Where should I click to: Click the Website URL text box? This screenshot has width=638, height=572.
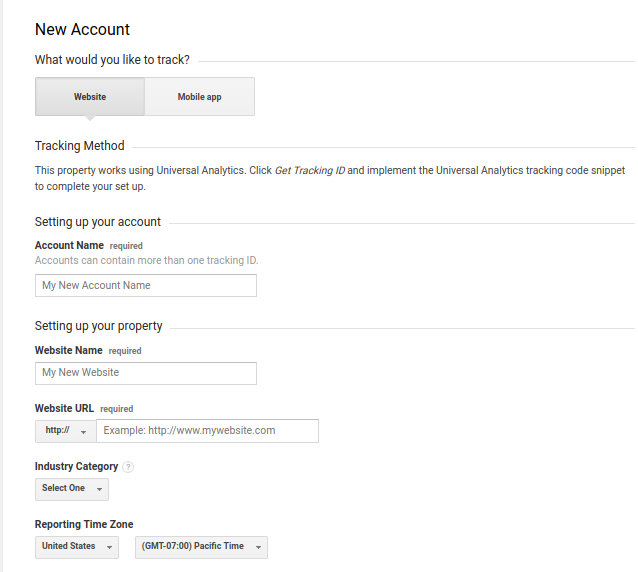coord(207,431)
